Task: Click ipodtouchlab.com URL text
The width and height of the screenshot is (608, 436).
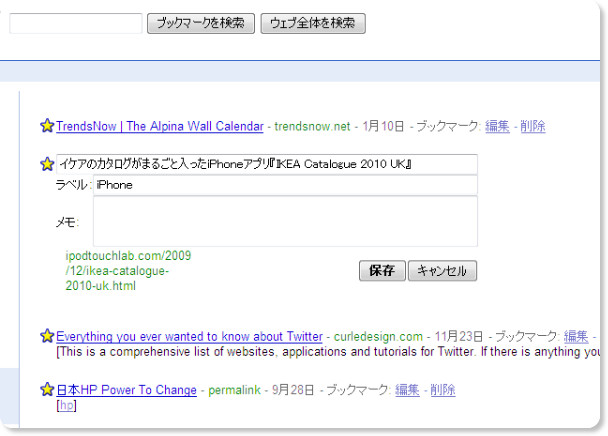Action: pyautogui.click(x=128, y=271)
